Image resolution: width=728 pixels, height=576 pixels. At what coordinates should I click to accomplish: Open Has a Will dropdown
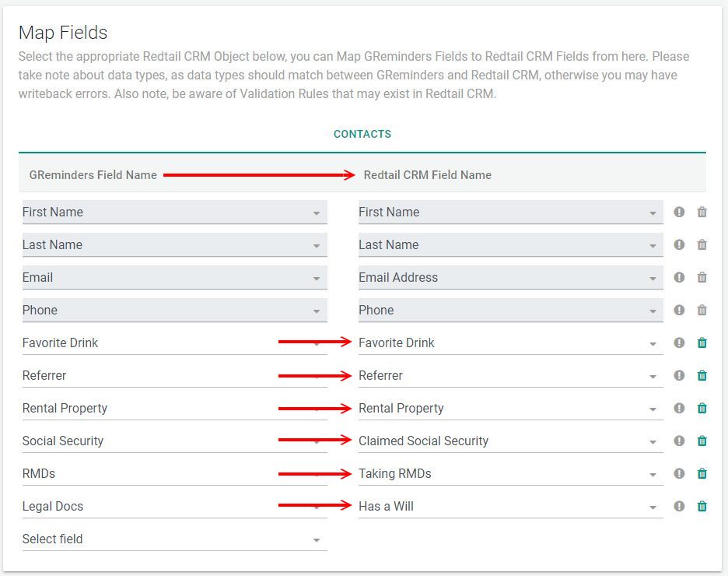coord(511,506)
